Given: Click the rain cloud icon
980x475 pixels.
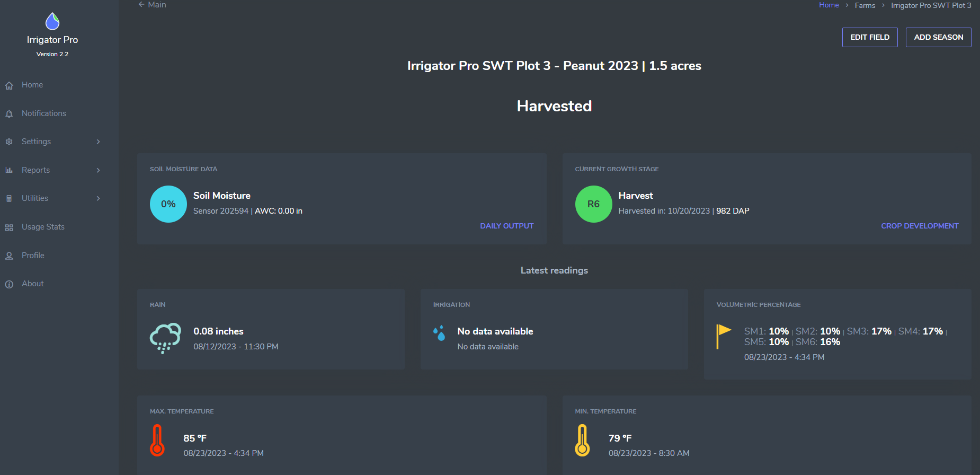Looking at the screenshot, I should point(165,338).
